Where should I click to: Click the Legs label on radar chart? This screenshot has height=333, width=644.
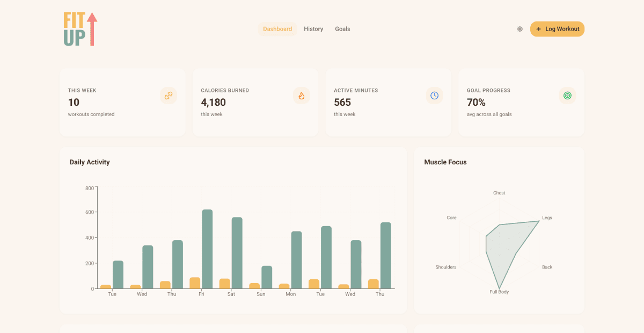[x=547, y=218]
